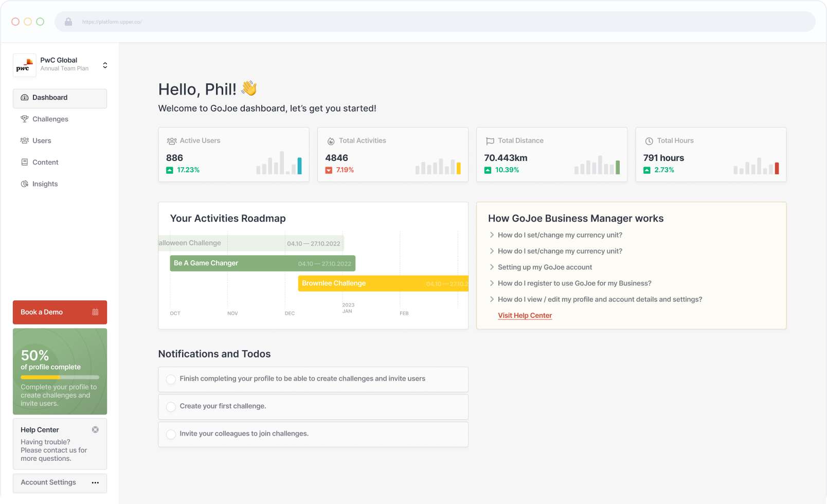The image size is (827, 504).
Task: Click the Content sidebar icon
Action: [x=25, y=162]
